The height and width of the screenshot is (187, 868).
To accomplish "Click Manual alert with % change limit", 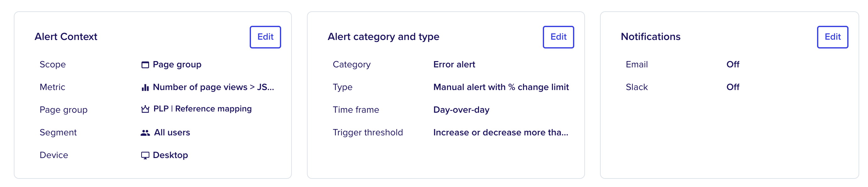I will pyautogui.click(x=501, y=87).
